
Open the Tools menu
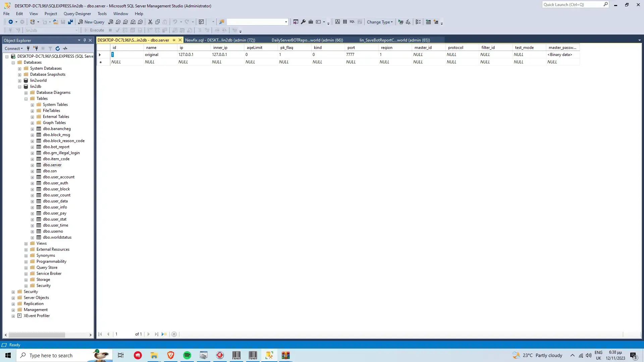[x=102, y=14]
